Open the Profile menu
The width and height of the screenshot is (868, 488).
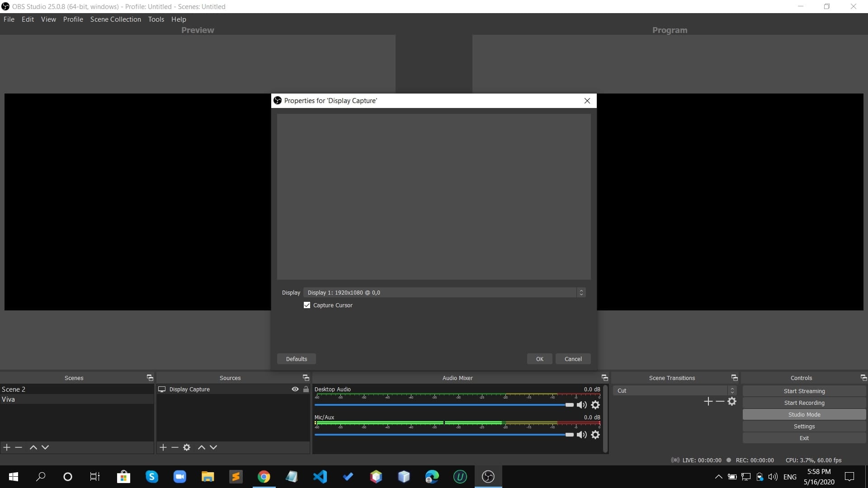(73, 19)
